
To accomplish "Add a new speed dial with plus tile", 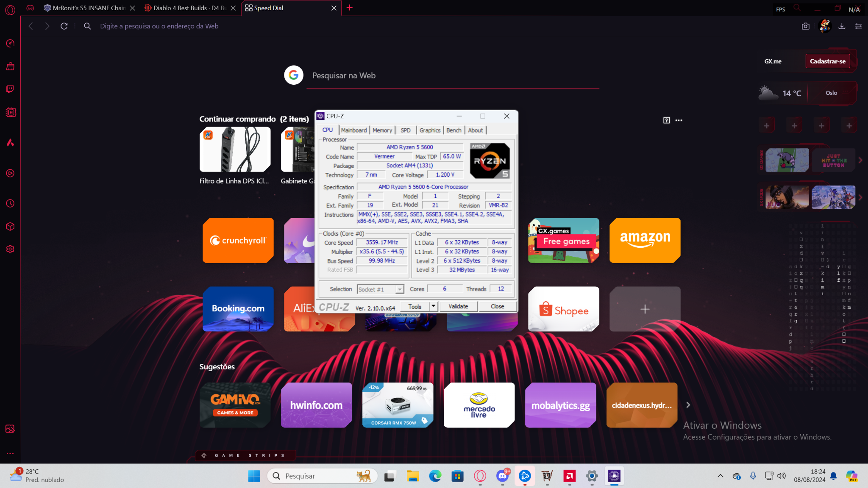I will coord(645,309).
